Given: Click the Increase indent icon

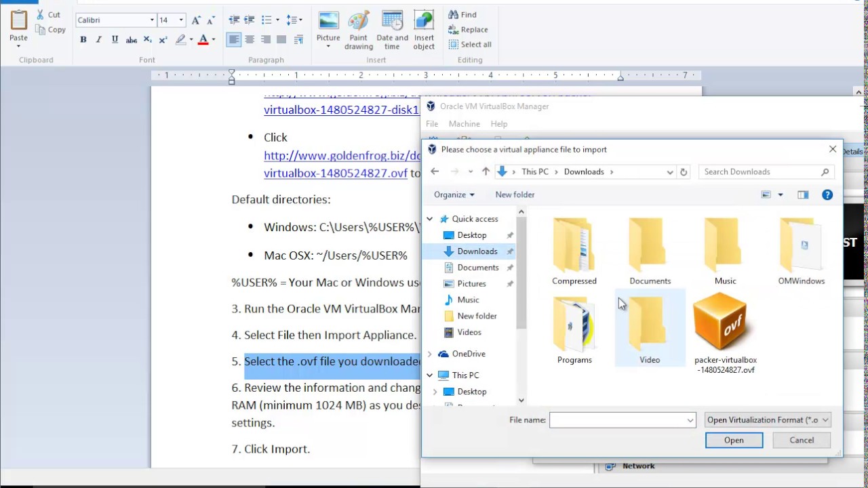Looking at the screenshot, I should 250,20.
